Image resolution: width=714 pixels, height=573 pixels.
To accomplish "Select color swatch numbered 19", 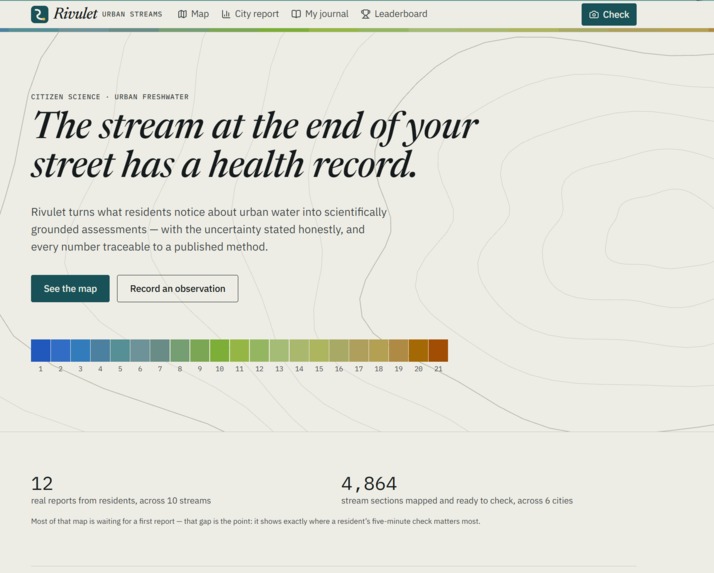I will tap(398, 350).
